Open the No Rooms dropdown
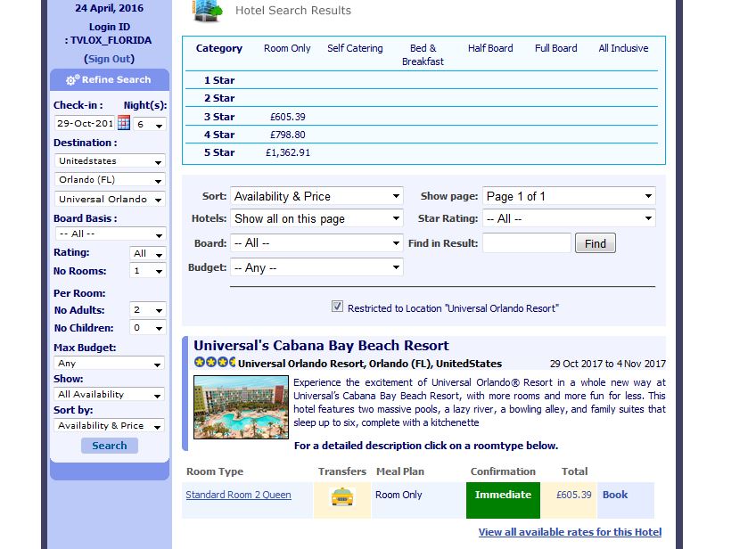The width and height of the screenshot is (756, 549). point(147,271)
